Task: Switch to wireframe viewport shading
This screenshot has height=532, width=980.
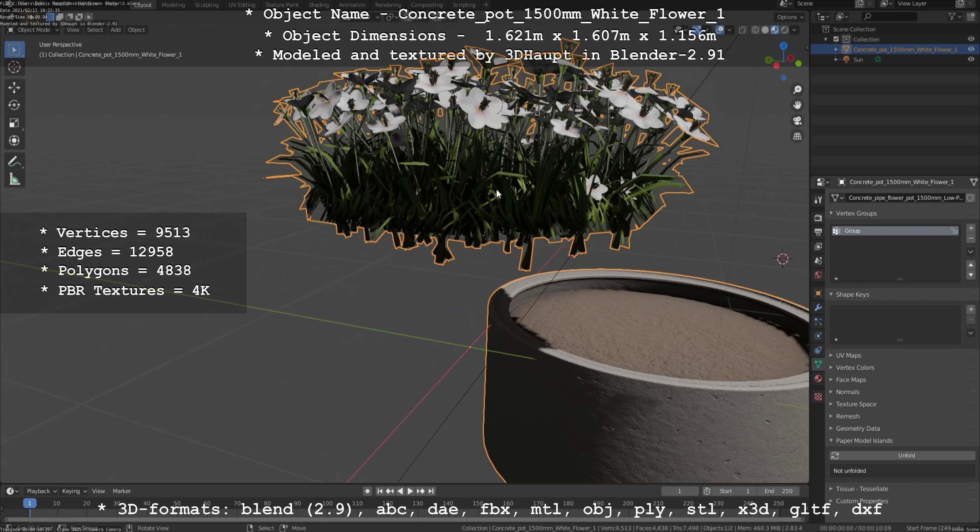Action: [756, 30]
